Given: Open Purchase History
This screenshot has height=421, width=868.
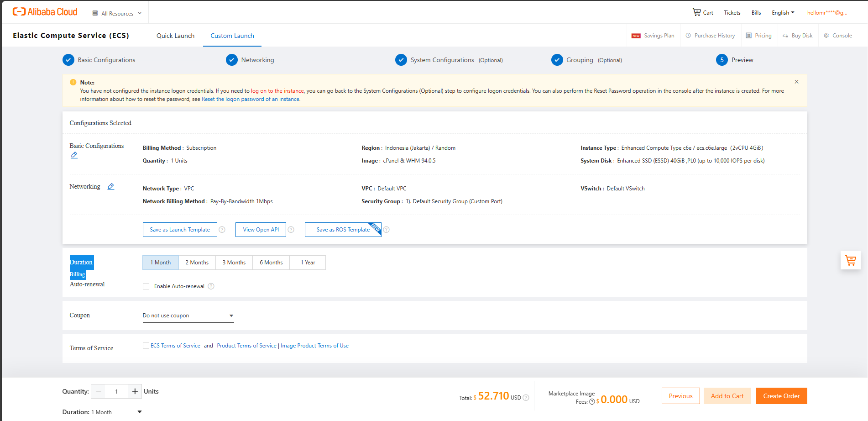Looking at the screenshot, I should pos(710,36).
